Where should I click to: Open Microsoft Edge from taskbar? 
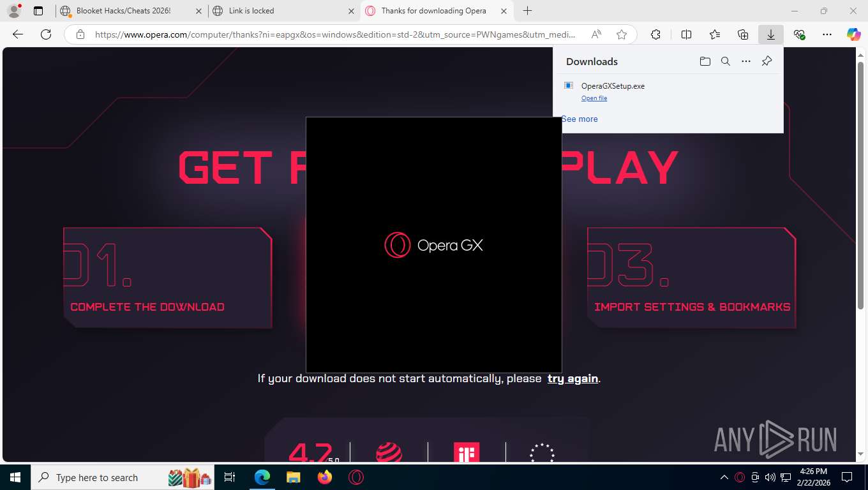[262, 477]
